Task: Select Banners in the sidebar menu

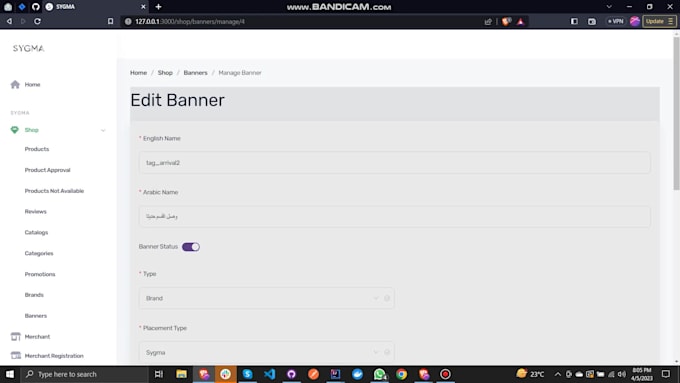Action: coord(36,316)
